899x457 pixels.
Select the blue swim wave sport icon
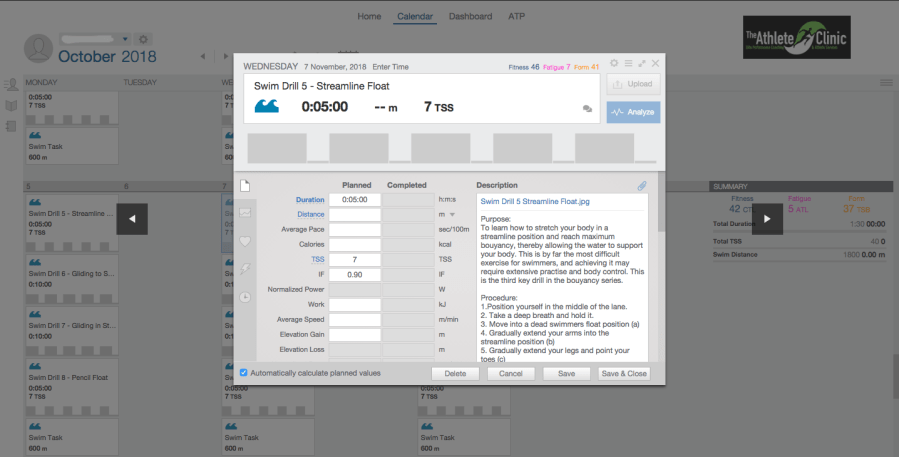point(267,106)
